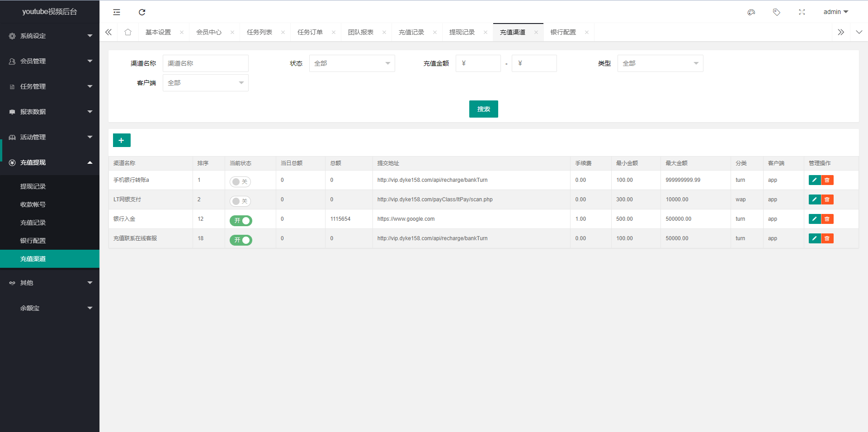
Task: Edit the 银行入金 channel row
Action: [814, 219]
